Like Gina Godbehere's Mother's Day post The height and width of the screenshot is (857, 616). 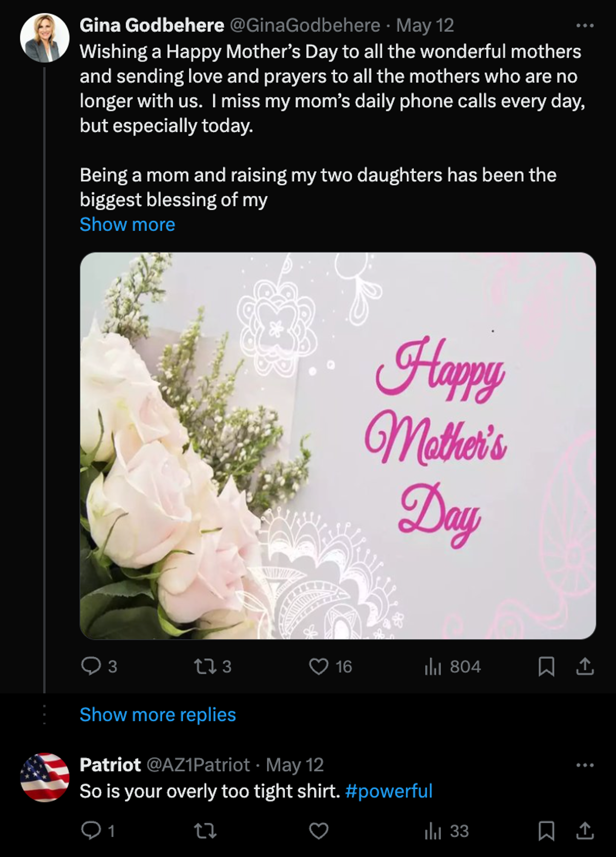click(319, 666)
